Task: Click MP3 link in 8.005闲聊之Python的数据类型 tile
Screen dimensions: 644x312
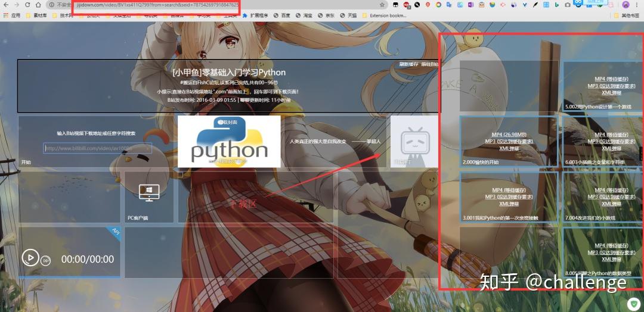Action: (612, 252)
